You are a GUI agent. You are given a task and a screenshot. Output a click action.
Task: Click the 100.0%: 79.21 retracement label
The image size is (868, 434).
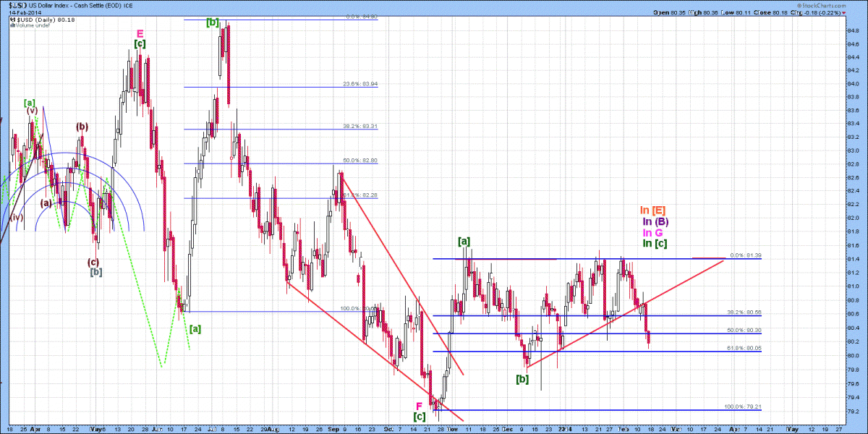coord(743,407)
